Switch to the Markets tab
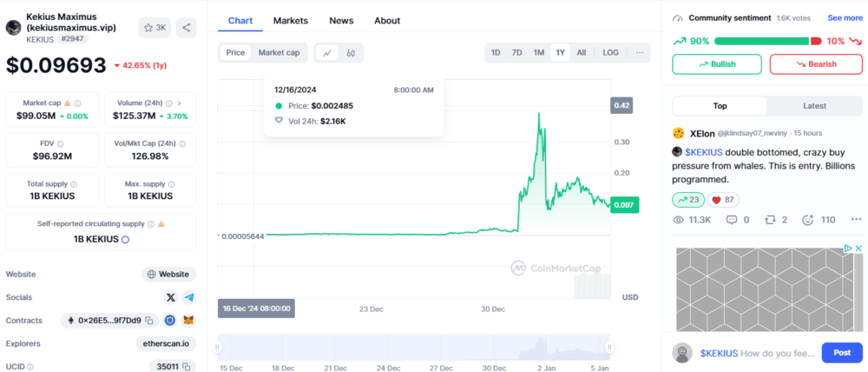 [x=291, y=21]
